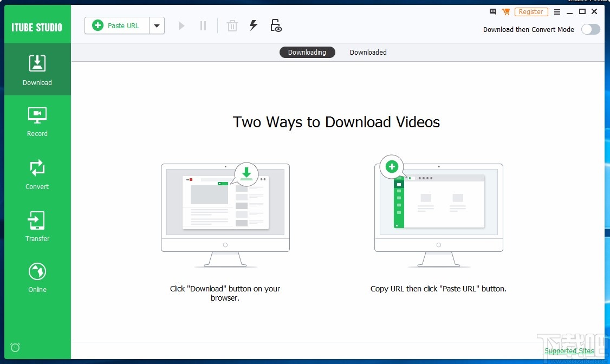The image size is (610, 364).
Task: Open the Supported Sites link
Action: (569, 350)
